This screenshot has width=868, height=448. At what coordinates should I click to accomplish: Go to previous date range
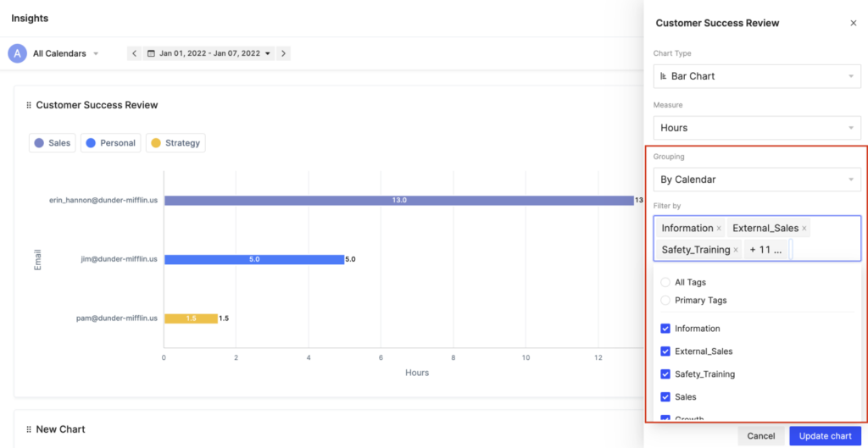tap(135, 53)
